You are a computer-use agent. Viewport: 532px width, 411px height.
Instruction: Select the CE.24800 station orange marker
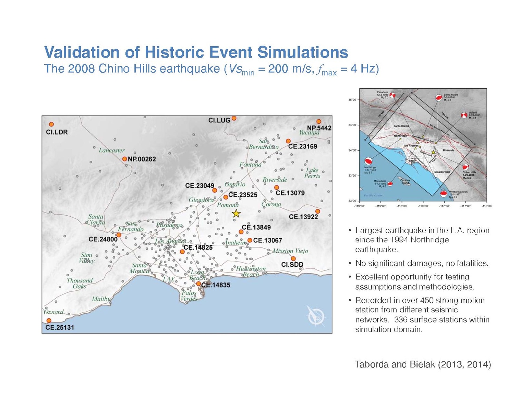(x=119, y=235)
